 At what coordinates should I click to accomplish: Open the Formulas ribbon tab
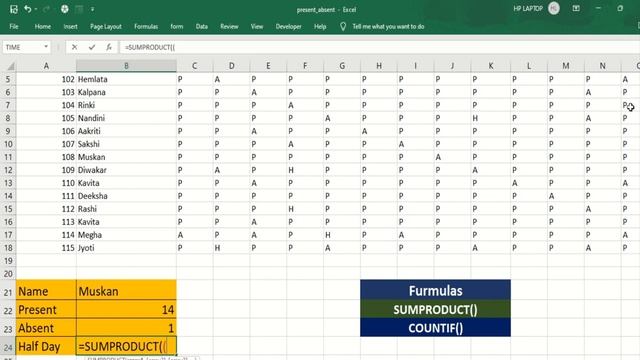pyautogui.click(x=146, y=27)
